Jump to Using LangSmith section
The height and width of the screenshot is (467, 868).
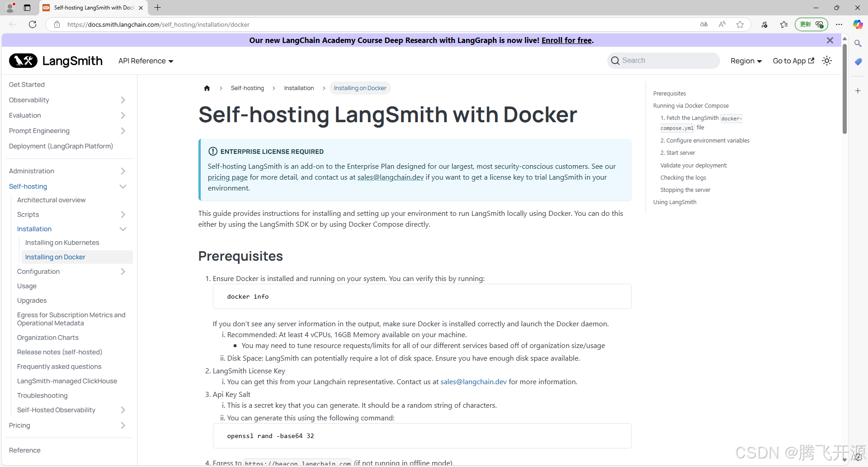675,202
